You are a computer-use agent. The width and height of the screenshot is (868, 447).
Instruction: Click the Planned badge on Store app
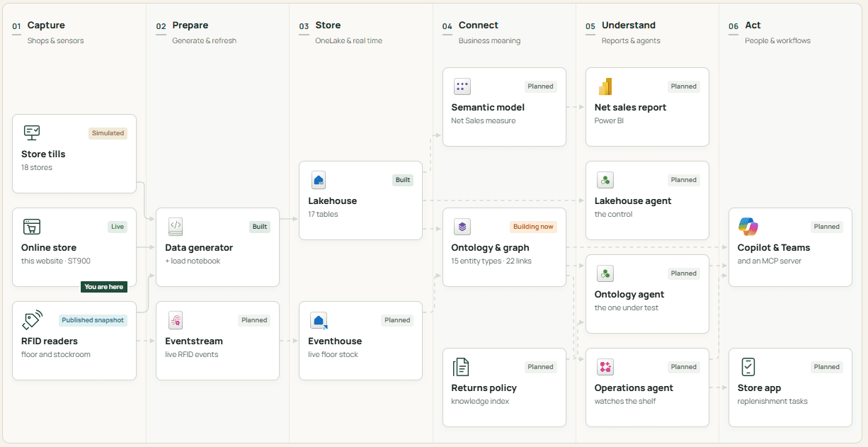coord(827,367)
